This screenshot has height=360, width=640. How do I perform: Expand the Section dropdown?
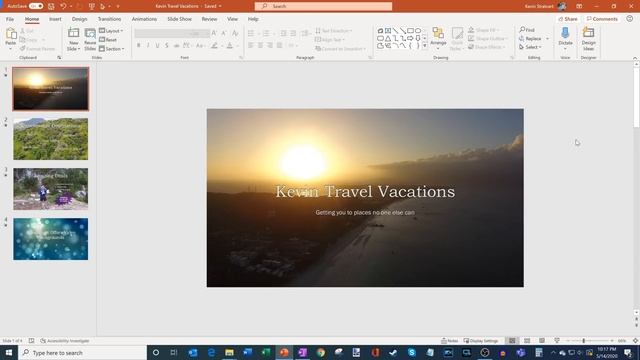112,49
